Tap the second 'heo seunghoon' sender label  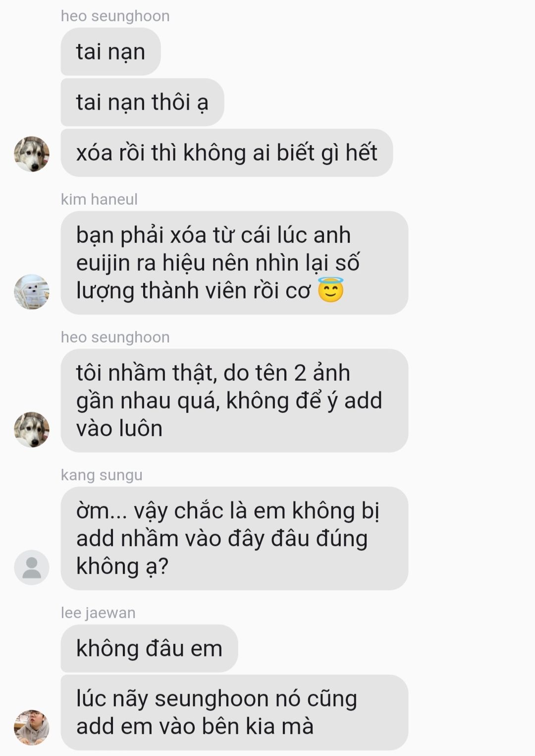point(115,337)
